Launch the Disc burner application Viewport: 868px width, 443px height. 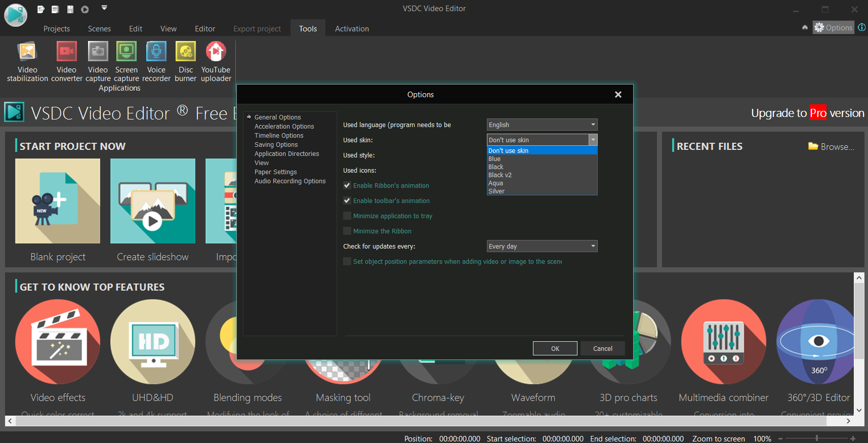click(186, 61)
